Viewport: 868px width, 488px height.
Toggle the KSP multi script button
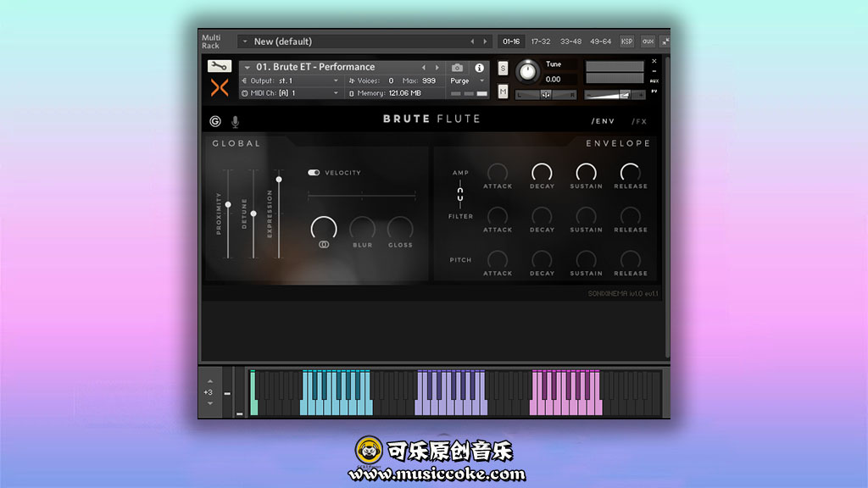coord(626,42)
